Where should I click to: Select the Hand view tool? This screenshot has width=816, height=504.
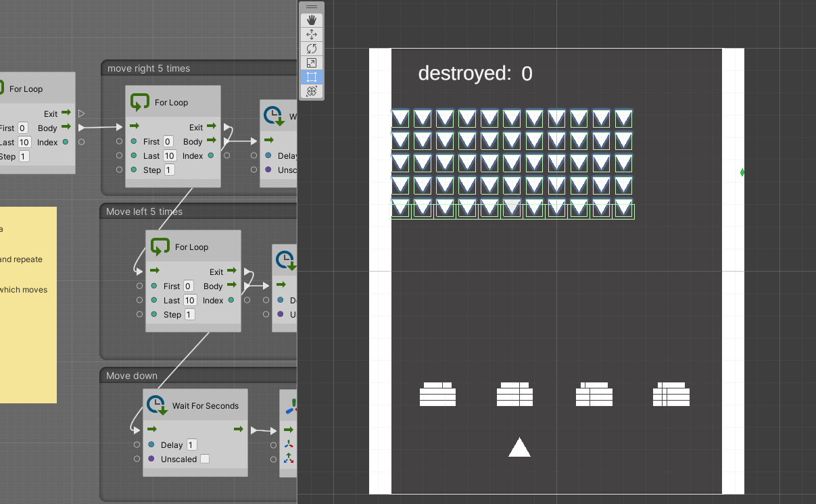point(312,20)
